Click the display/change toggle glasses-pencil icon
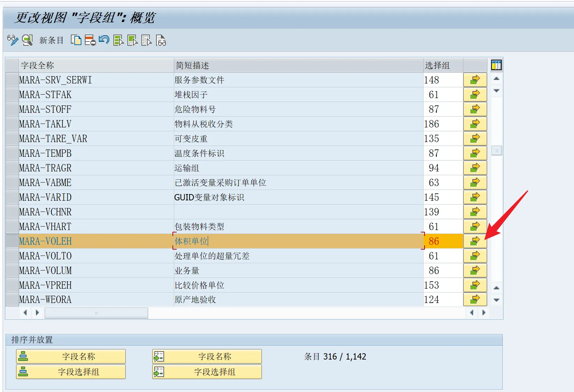The width and height of the screenshot is (574, 392). (x=13, y=40)
